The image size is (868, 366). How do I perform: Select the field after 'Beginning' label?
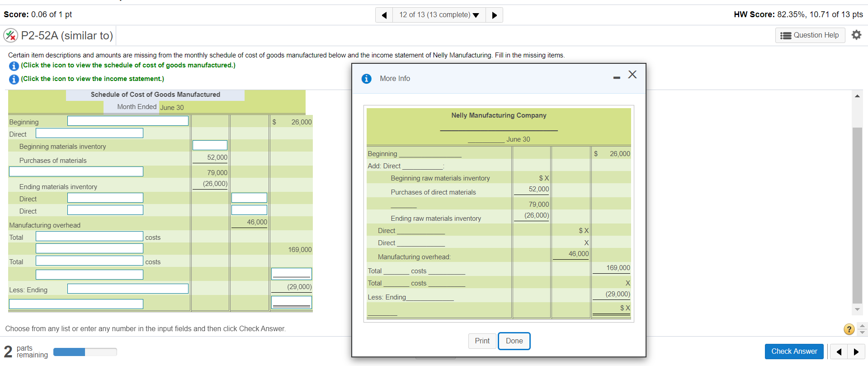(128, 121)
